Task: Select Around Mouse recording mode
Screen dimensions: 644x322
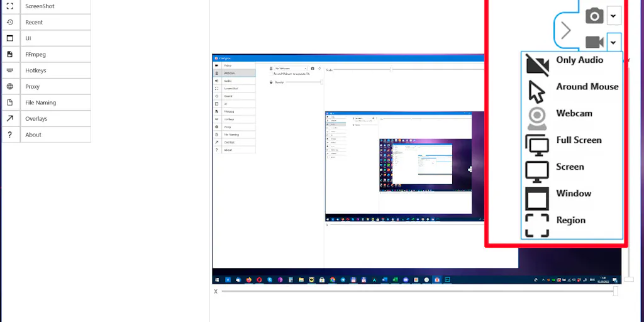Action: [572, 92]
